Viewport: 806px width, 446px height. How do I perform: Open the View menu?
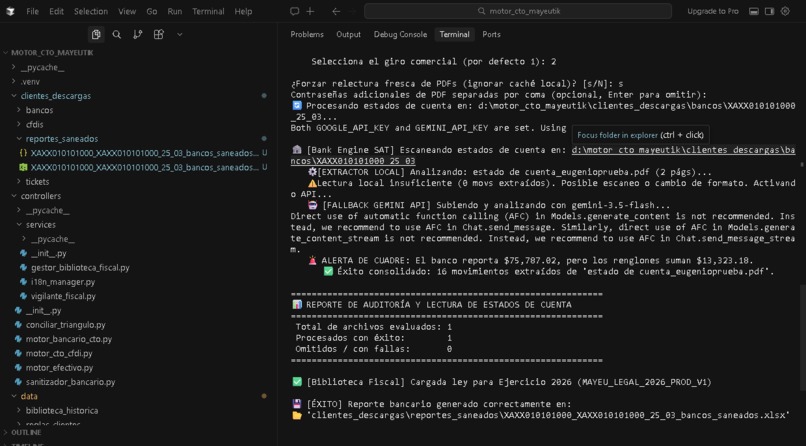click(x=126, y=11)
